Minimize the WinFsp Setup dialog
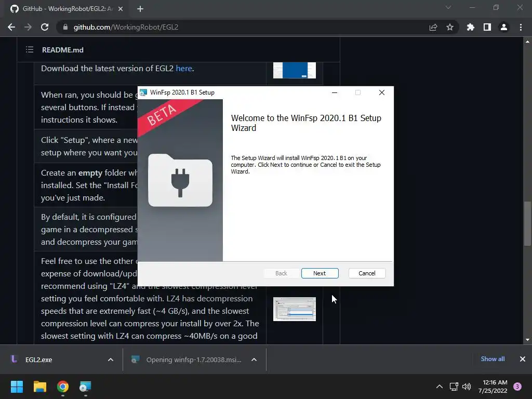 [x=335, y=92]
